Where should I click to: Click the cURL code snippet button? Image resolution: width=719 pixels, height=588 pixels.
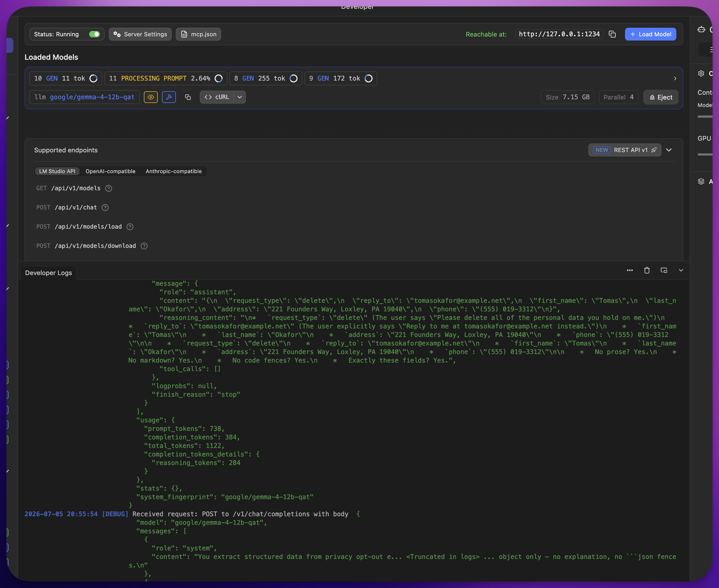[x=217, y=97]
